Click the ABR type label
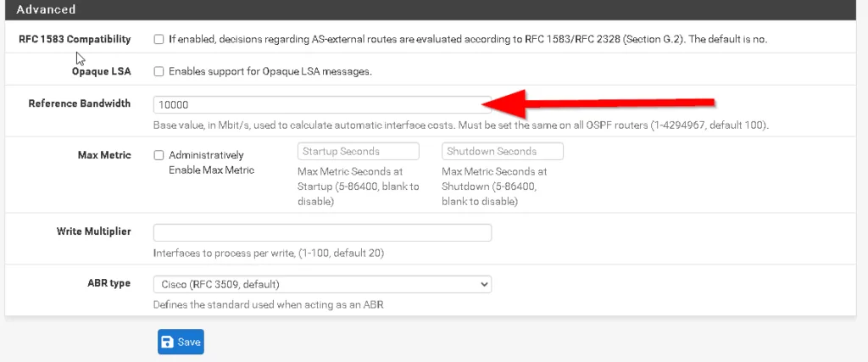The image size is (868, 362). (x=109, y=283)
